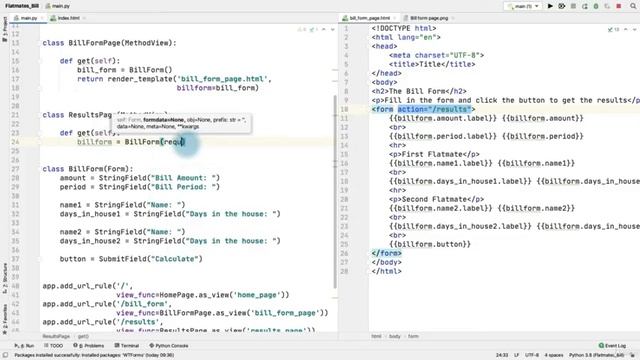The height and width of the screenshot is (360, 640).
Task: Close the index.html editor tab
Action: (x=84, y=18)
